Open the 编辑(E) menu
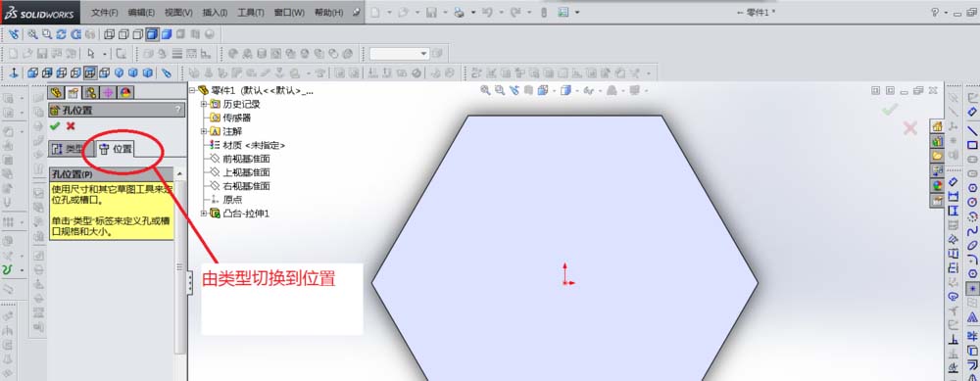The height and width of the screenshot is (381, 980). click(141, 13)
